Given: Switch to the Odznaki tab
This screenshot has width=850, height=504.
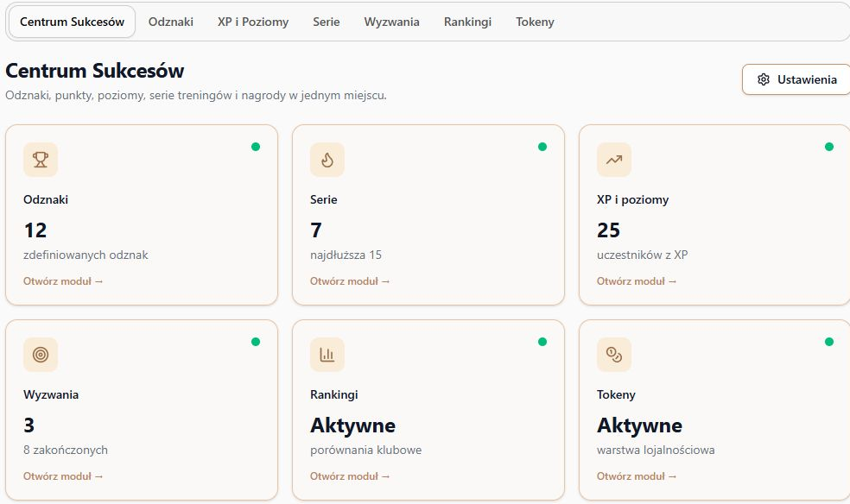Looking at the screenshot, I should 171,22.
